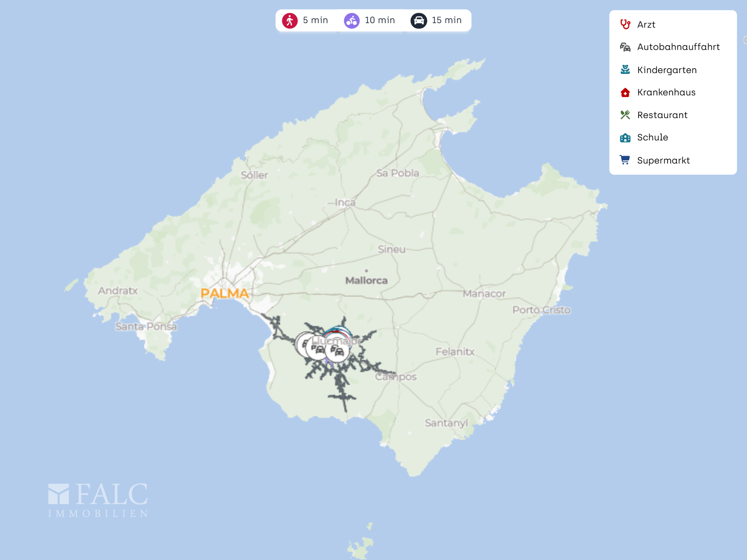Click the Restaurant fork and knife icon
Screen dimensions: 747x560
pyautogui.click(x=625, y=115)
